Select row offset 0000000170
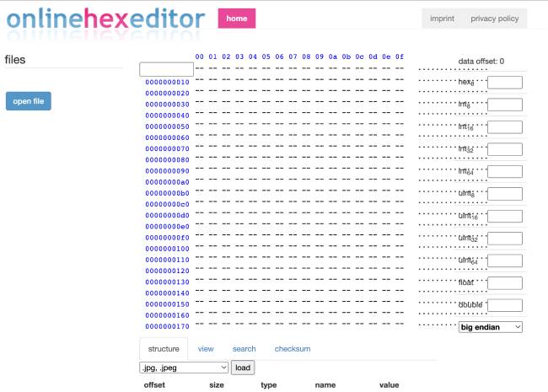The height and width of the screenshot is (392, 548). (x=167, y=326)
